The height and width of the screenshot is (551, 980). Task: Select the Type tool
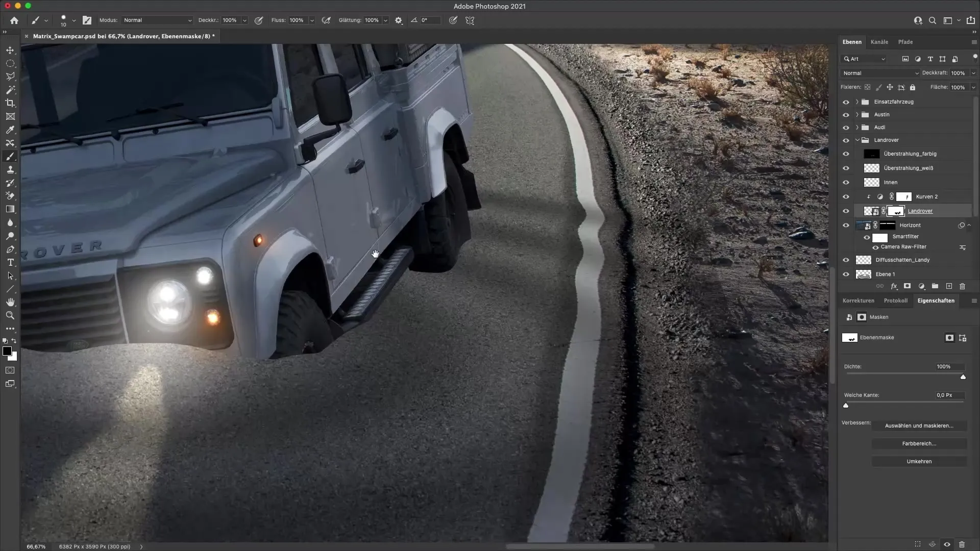tap(10, 263)
